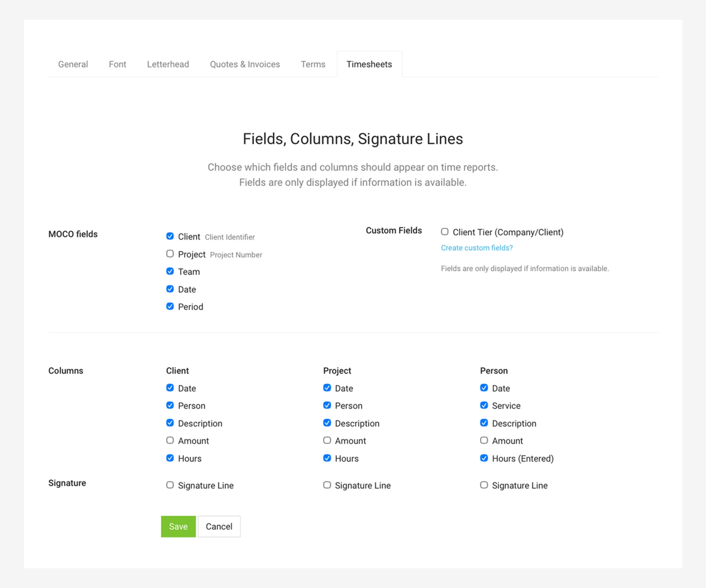Switch to the Font tab

117,64
